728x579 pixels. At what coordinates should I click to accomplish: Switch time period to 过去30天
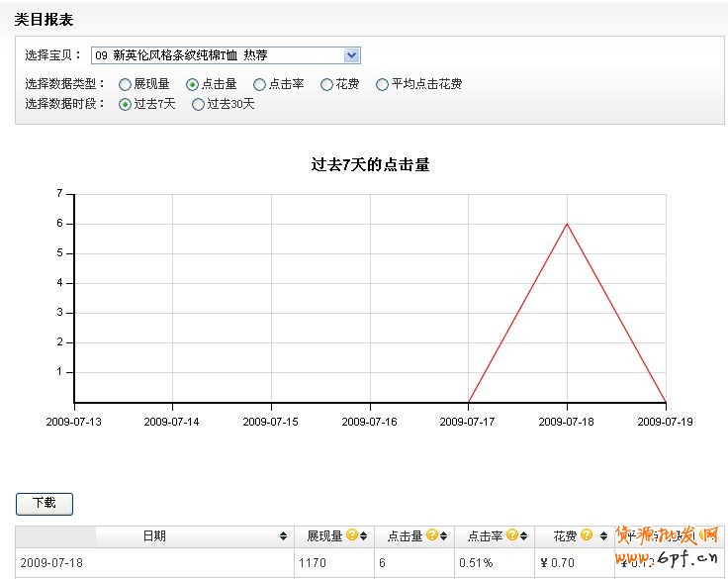(x=199, y=104)
